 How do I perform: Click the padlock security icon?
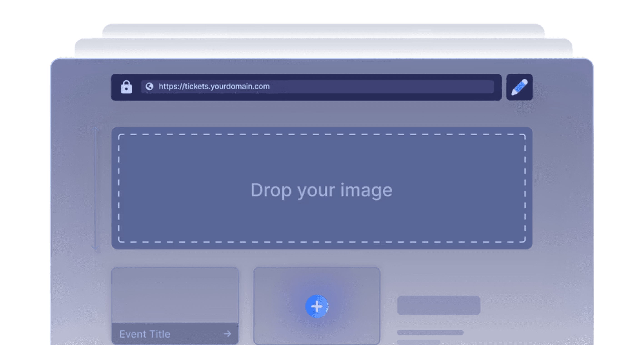(x=126, y=87)
